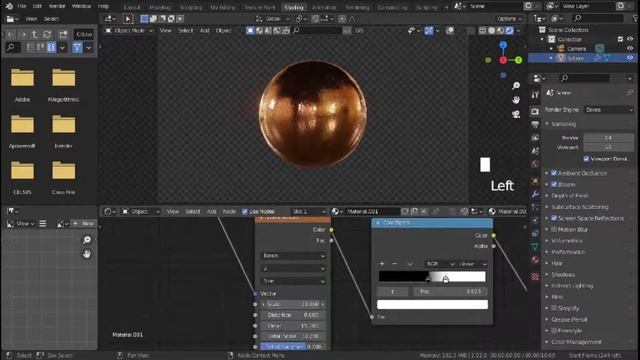Open the Bands wave type dropdown
This screenshot has height=360, width=640.
click(293, 256)
